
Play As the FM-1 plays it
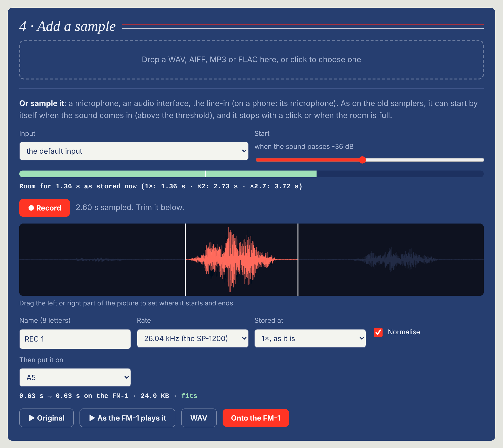coord(127,418)
